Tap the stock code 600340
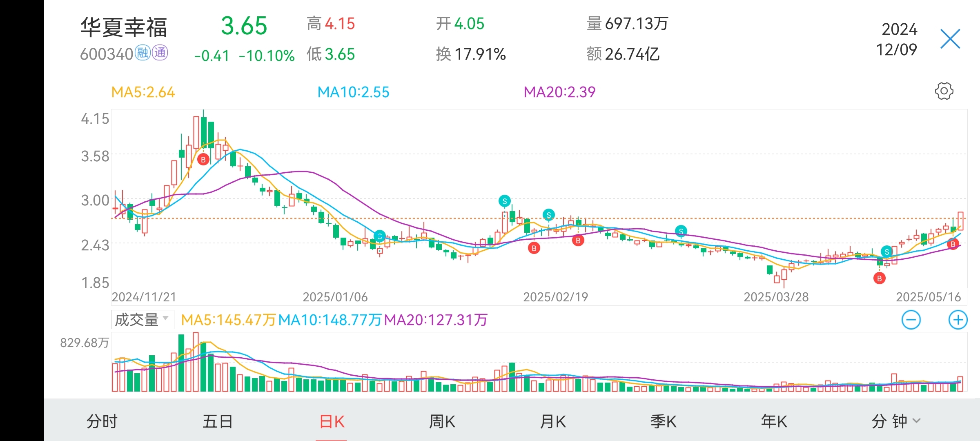Image resolution: width=980 pixels, height=441 pixels. tap(107, 54)
